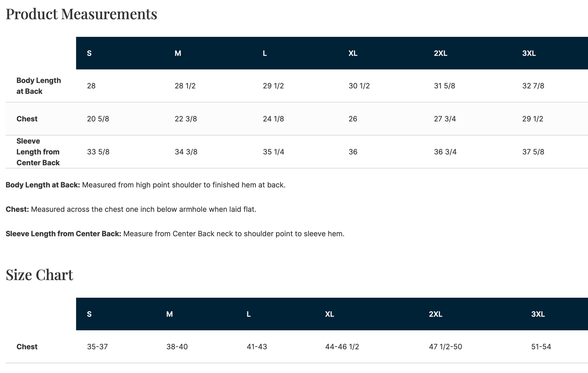
Task: Click the Chest row label in Product Measurements
Action: [27, 119]
